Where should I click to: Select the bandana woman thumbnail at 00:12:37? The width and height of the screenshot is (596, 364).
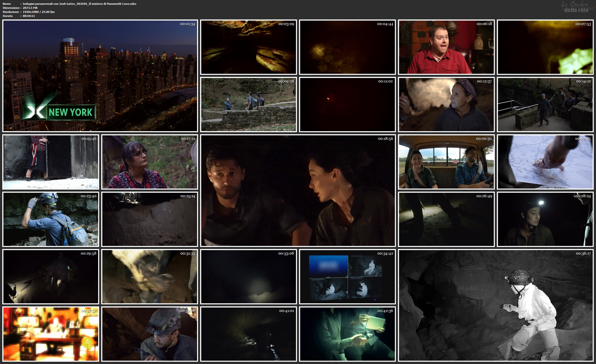click(446, 105)
